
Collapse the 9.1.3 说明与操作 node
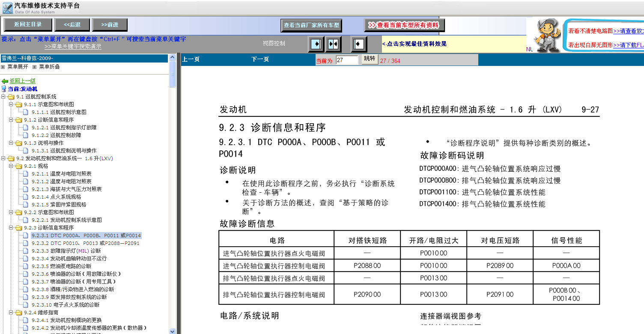tap(11, 143)
